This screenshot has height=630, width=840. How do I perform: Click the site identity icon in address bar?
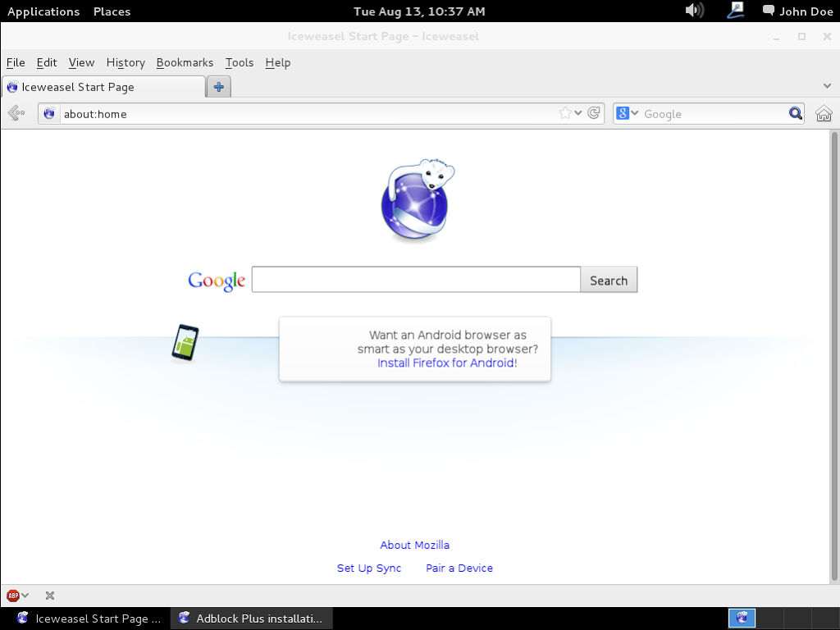(49, 113)
